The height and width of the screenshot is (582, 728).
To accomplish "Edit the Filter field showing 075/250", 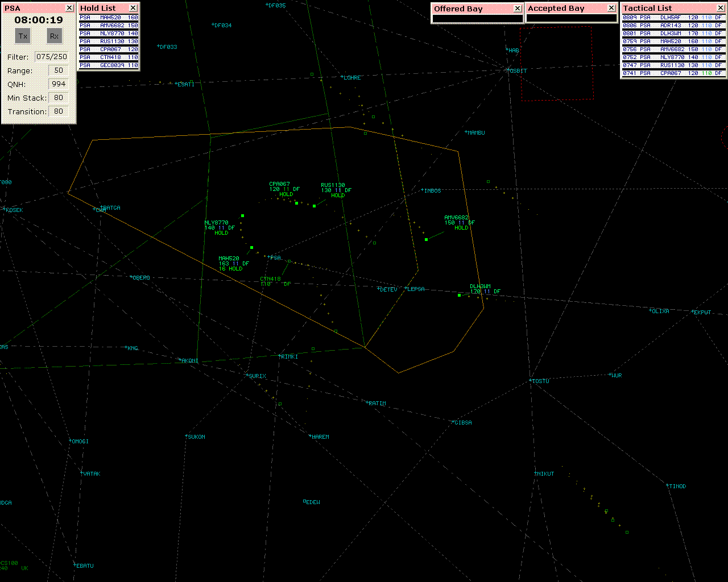I will pyautogui.click(x=52, y=57).
